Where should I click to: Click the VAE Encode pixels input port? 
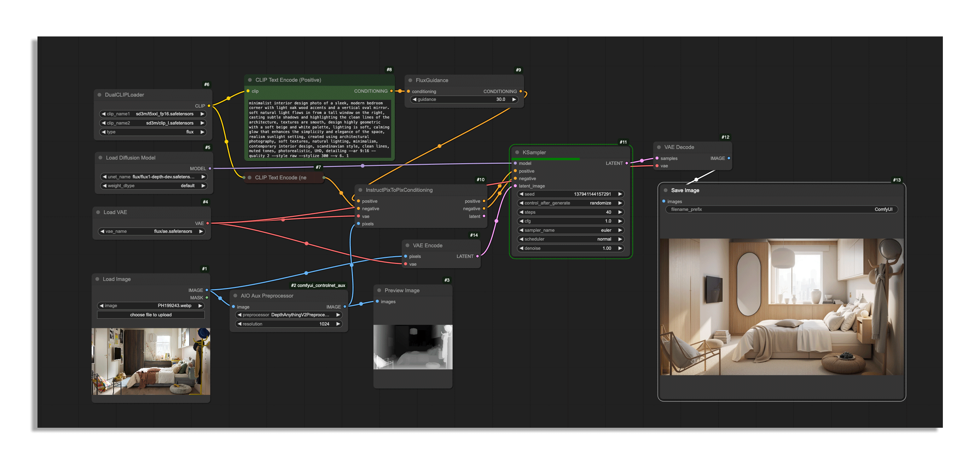click(406, 257)
